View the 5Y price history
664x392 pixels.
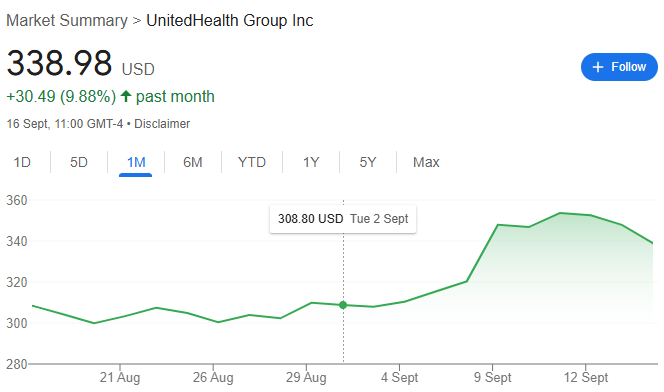click(x=368, y=162)
